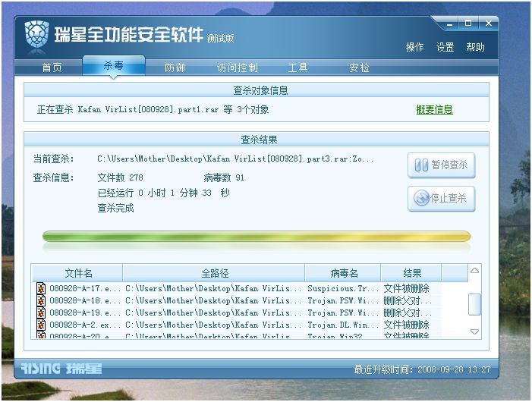This screenshot has width=532, height=402.
Task: Click the Rising lion shield logo
Action: coord(36,34)
